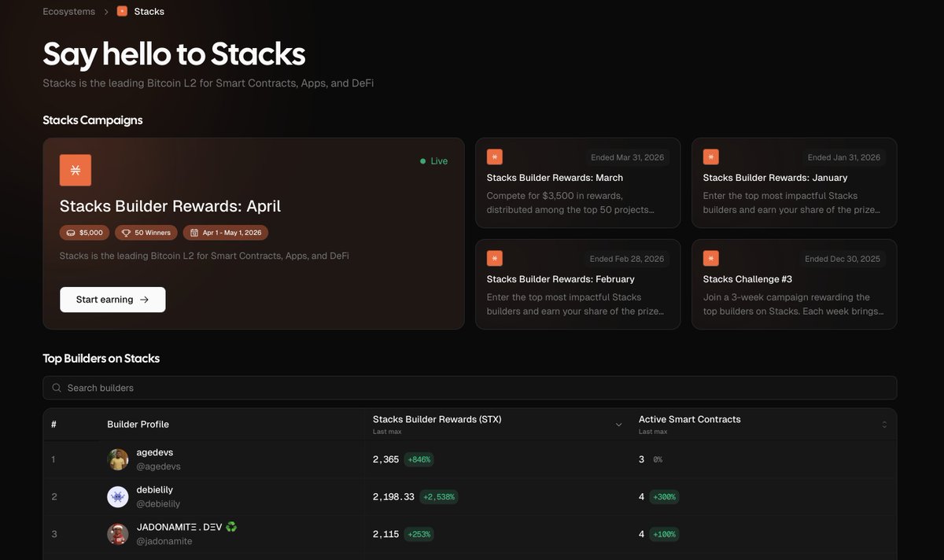Click the search magnifier icon
Image resolution: width=944 pixels, height=560 pixels.
pos(57,388)
